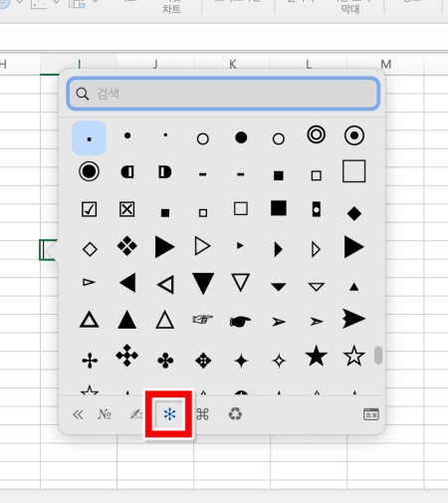Insert the large empty white square
Viewport: 448px width, 503px height.
pos(353,171)
